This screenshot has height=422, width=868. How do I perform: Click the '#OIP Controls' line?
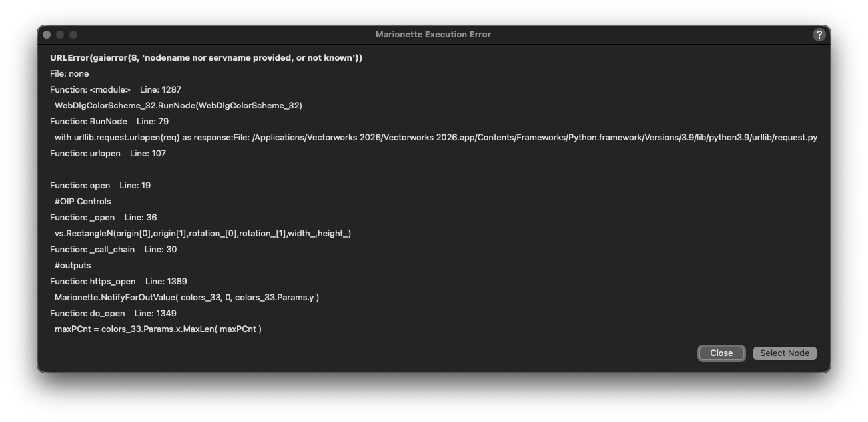click(x=83, y=202)
